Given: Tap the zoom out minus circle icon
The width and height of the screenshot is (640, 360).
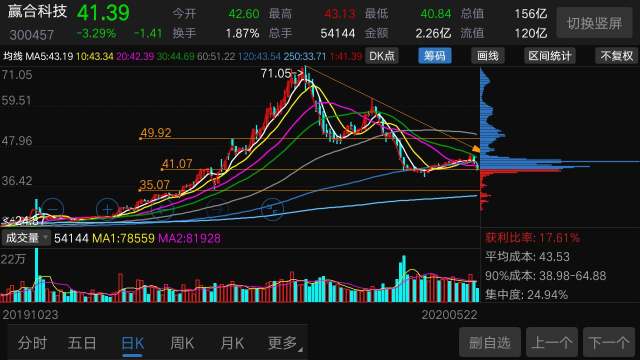Looking at the screenshot, I should click(53, 209).
